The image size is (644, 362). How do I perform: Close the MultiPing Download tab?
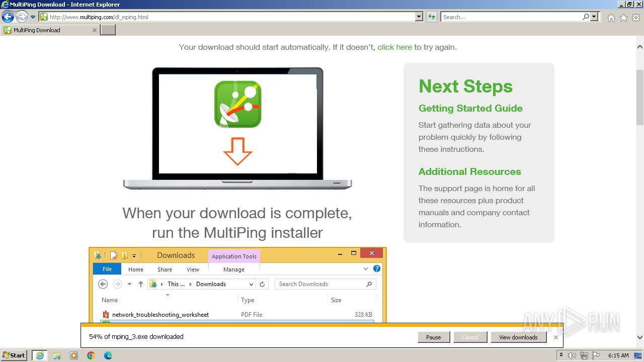94,30
